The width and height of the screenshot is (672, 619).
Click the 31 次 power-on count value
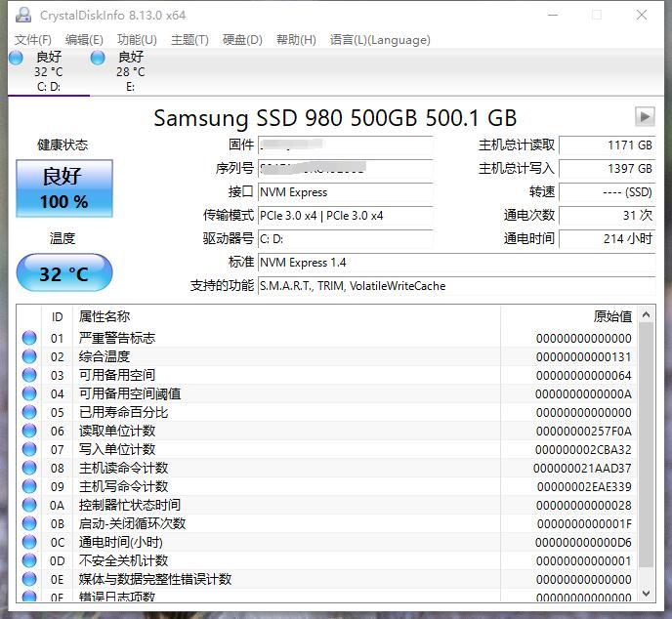pyautogui.click(x=608, y=216)
